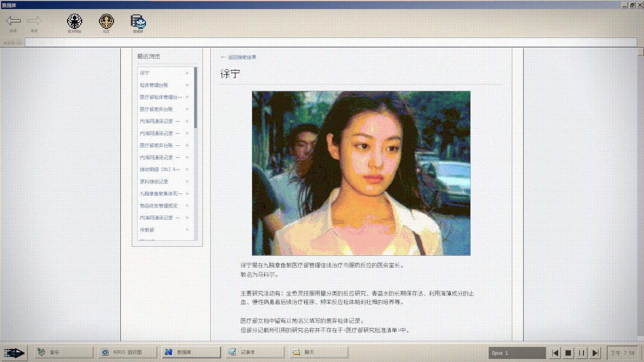Open NIRIS 组织图 from the taskbar
Viewport: 644px width, 362px height.
pos(127,352)
